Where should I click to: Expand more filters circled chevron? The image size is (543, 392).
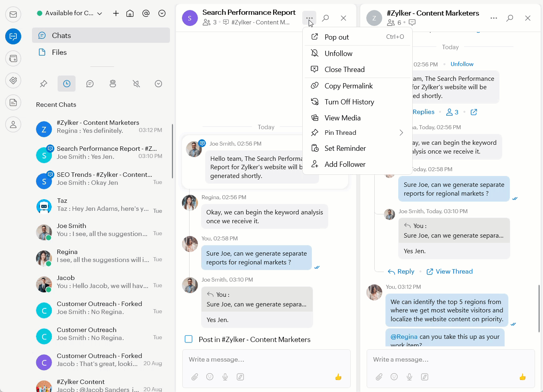click(158, 84)
